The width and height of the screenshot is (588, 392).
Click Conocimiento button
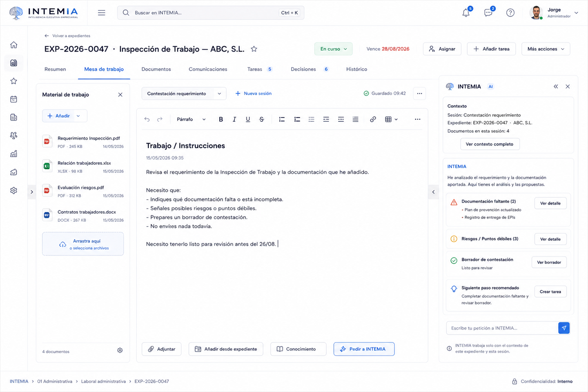point(298,349)
